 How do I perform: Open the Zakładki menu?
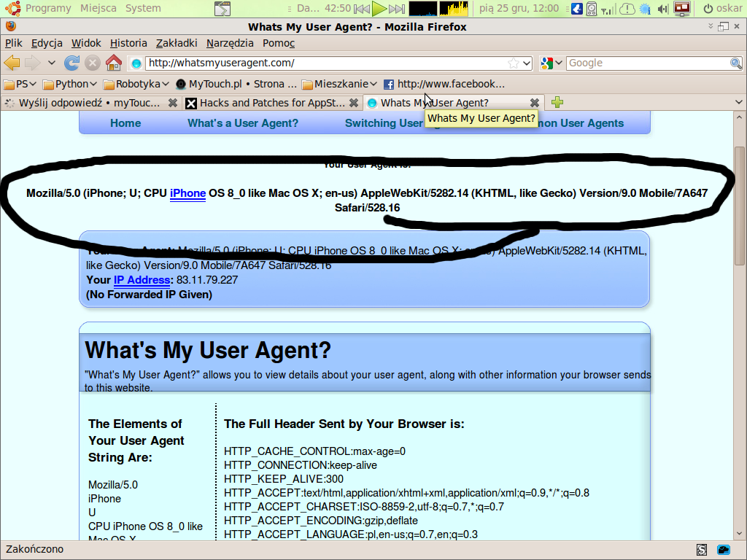pyautogui.click(x=177, y=43)
